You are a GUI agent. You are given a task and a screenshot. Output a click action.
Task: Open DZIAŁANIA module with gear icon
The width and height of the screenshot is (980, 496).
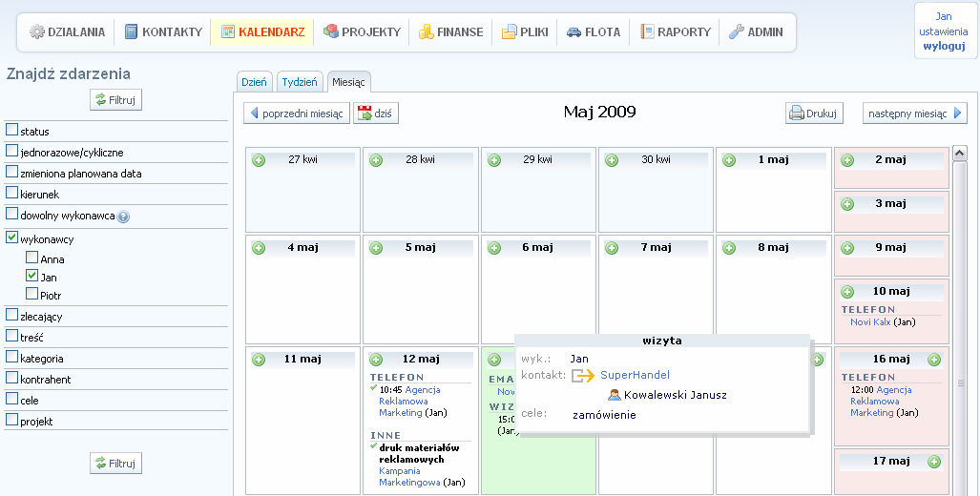pos(67,31)
